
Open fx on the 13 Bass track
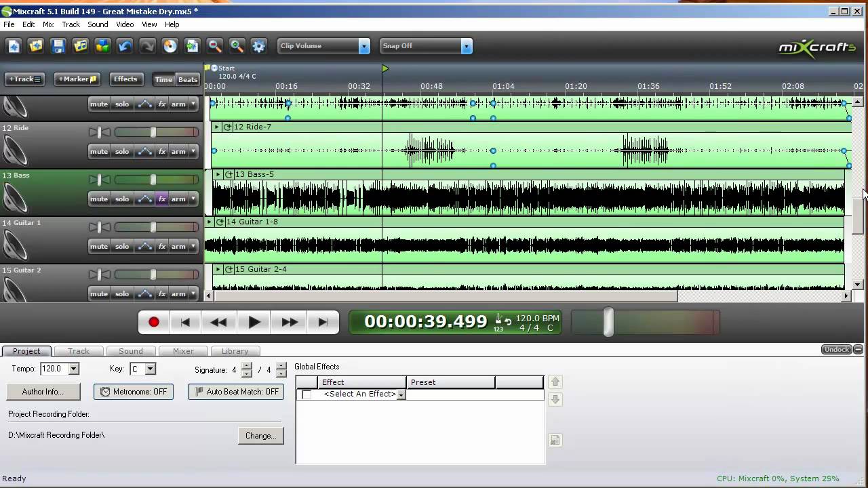162,199
